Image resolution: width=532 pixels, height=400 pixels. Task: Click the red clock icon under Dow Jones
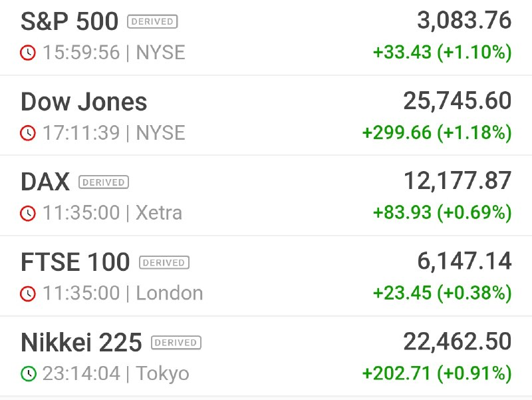point(28,132)
